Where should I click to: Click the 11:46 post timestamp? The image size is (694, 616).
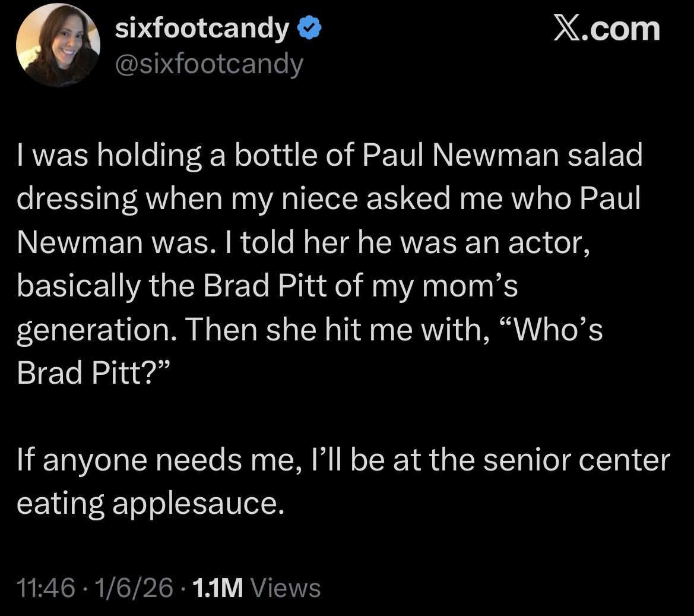pos(46,588)
